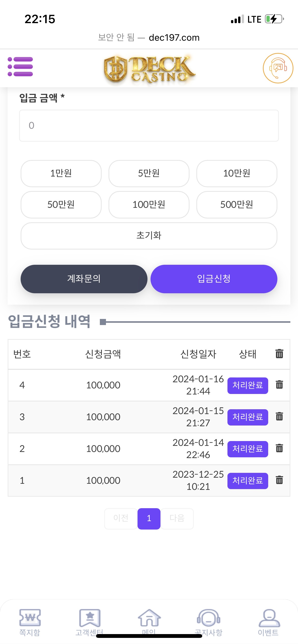Click the 다음 next page button
This screenshot has width=298, height=644.
pyautogui.click(x=177, y=518)
